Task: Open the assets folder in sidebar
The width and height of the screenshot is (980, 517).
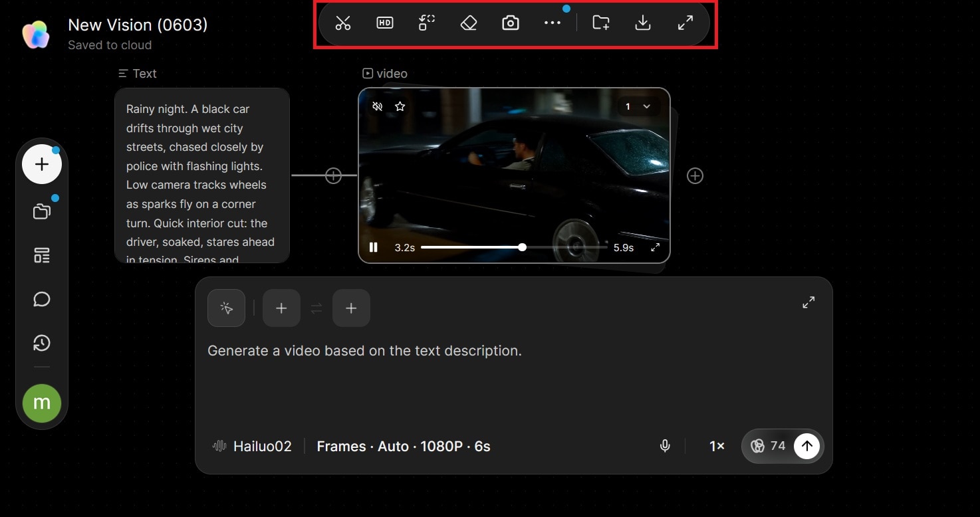Action: (42, 211)
